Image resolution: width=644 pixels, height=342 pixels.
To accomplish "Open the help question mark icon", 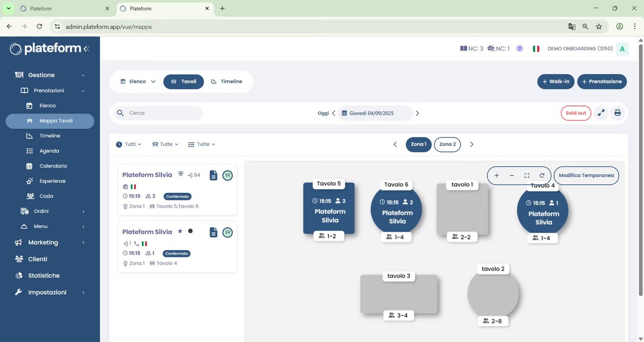I will (519, 48).
